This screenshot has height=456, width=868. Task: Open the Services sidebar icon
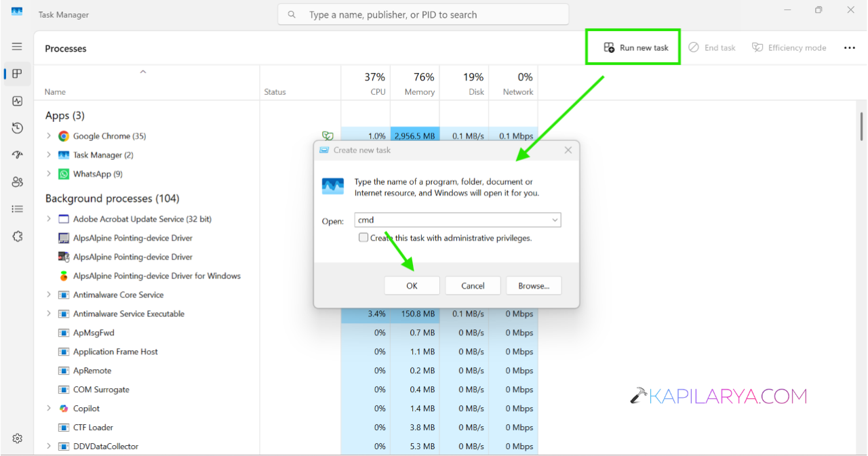[18, 236]
